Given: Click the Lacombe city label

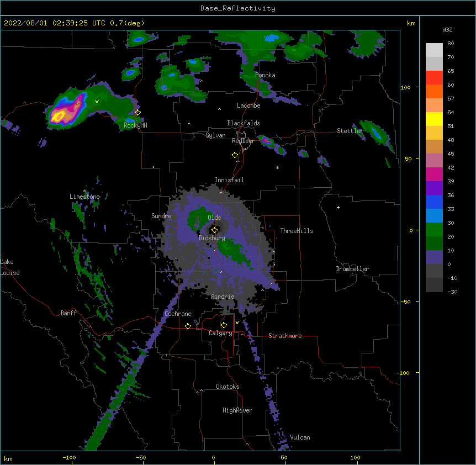Looking at the screenshot, I should coord(248,105).
